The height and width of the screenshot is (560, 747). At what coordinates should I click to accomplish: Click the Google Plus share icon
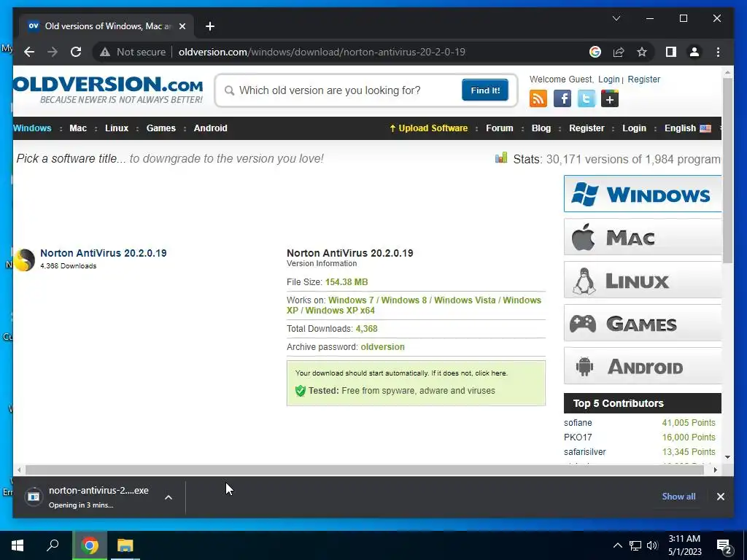[x=610, y=99]
